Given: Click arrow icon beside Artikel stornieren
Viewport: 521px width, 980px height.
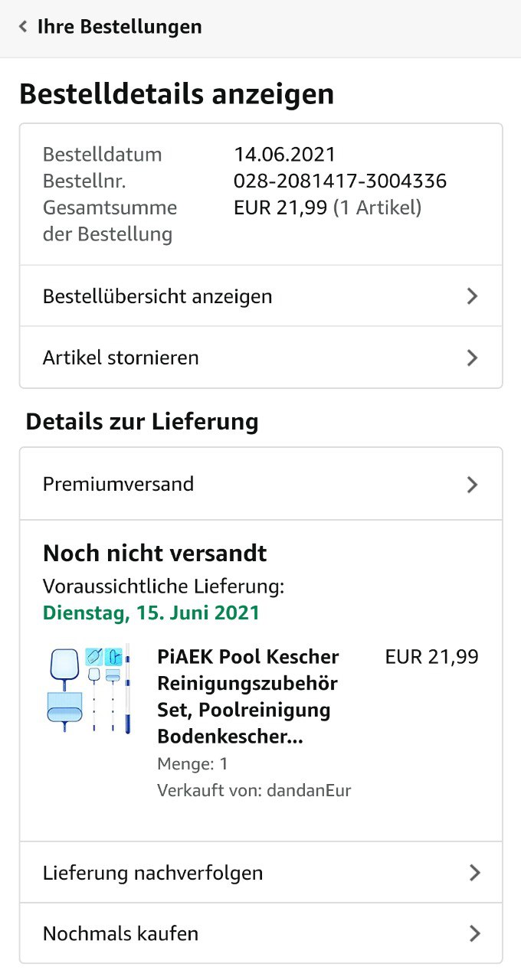Looking at the screenshot, I should coord(472,358).
